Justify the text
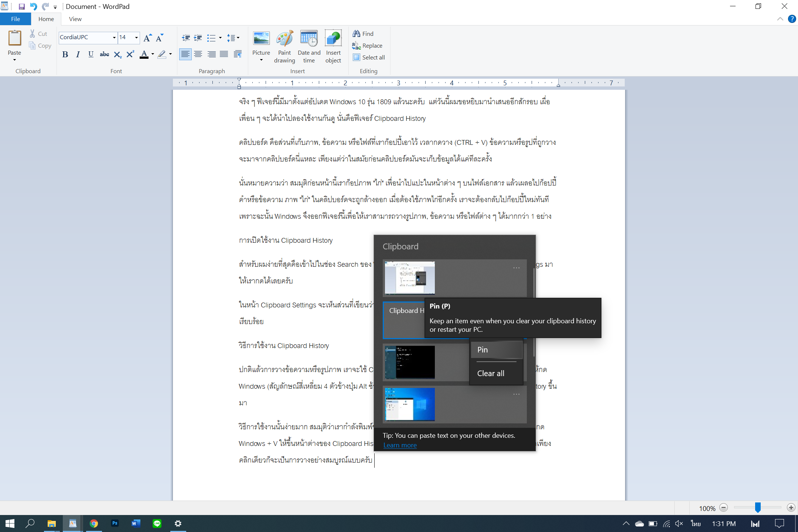 (224, 54)
